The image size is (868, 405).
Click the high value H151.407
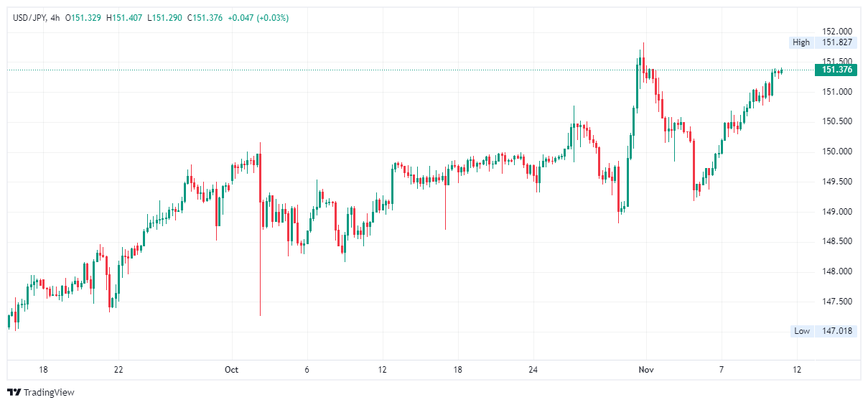125,18
